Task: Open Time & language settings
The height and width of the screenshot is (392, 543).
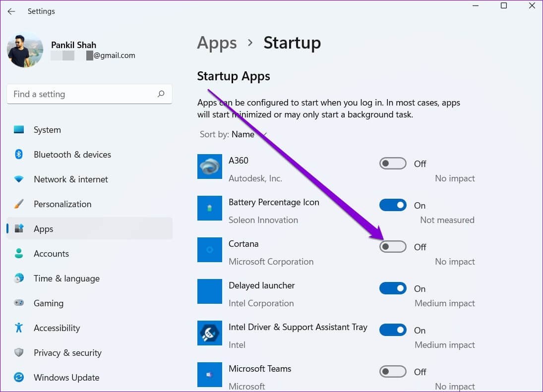Action: pos(89,278)
